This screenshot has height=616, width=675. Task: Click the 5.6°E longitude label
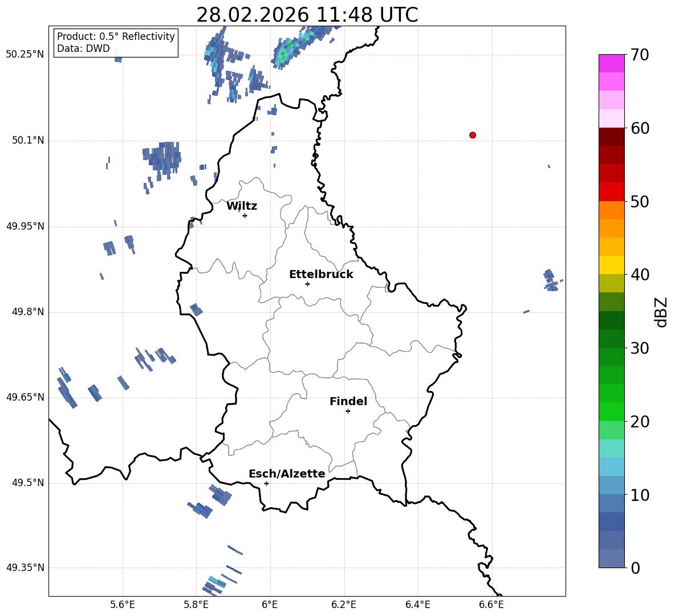point(122,605)
